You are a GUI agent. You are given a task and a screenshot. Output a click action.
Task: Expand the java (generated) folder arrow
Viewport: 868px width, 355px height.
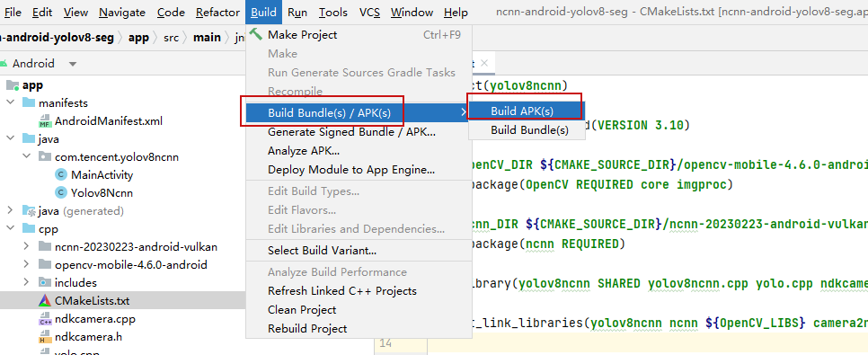pos(10,210)
